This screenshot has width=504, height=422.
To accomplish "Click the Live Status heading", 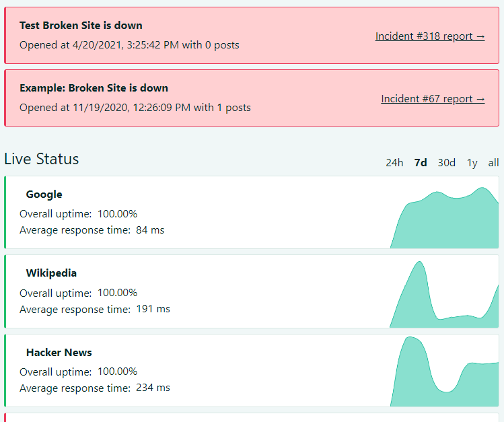I will coord(42,159).
